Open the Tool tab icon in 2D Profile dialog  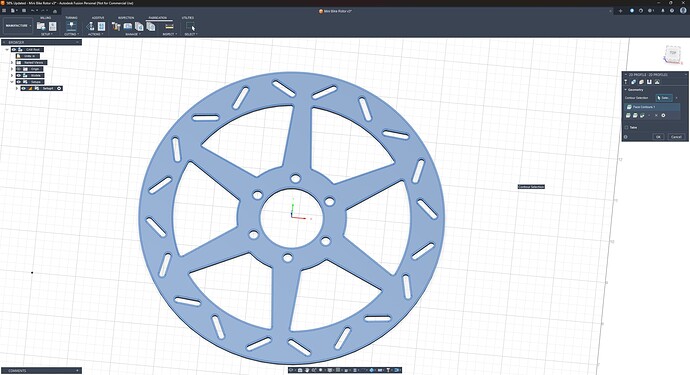626,82
